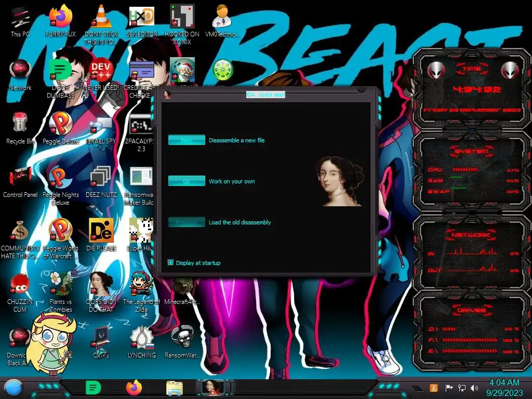Click the RAM usage bar in SYSTEM widget
The image size is (532, 399).
[456, 178]
